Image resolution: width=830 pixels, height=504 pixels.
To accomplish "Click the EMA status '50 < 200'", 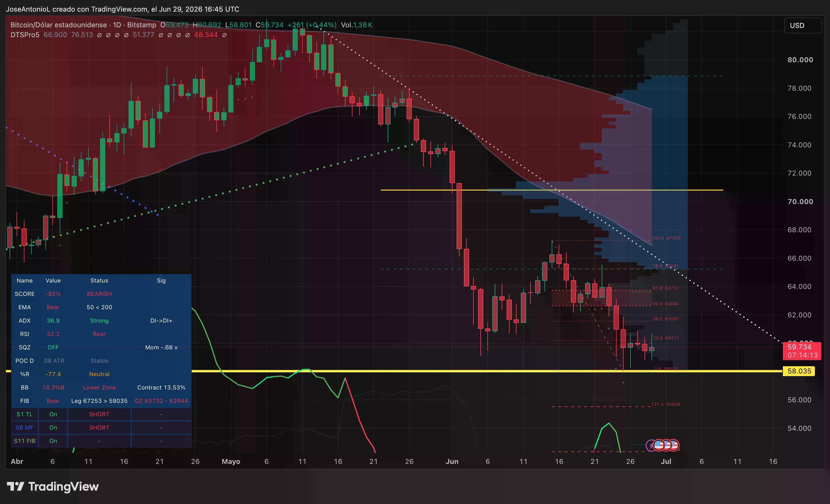I will click(x=99, y=308).
